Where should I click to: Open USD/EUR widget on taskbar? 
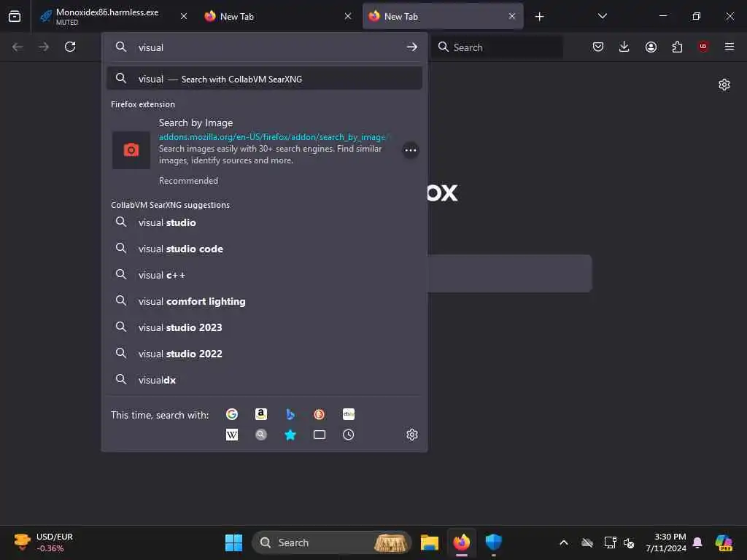click(43, 542)
